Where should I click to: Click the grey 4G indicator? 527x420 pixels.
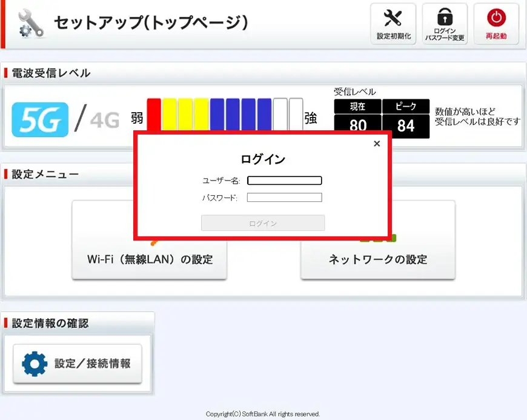click(x=105, y=121)
